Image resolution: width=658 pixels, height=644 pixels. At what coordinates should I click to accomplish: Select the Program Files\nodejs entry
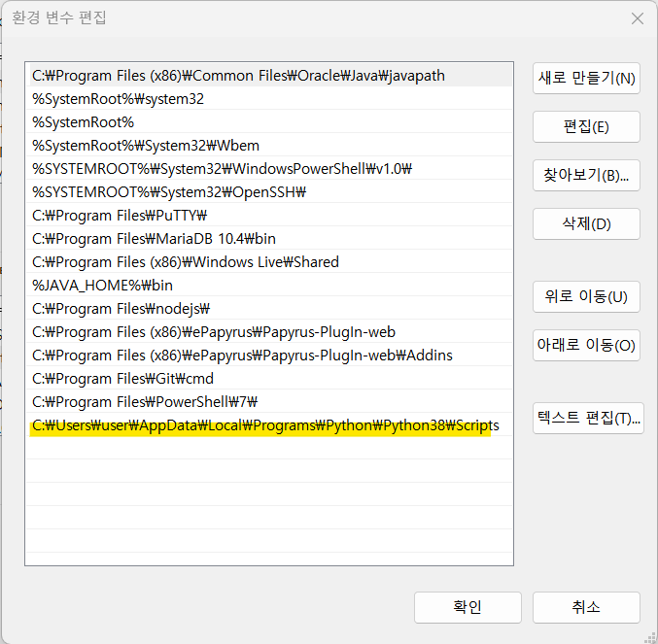pos(269,309)
